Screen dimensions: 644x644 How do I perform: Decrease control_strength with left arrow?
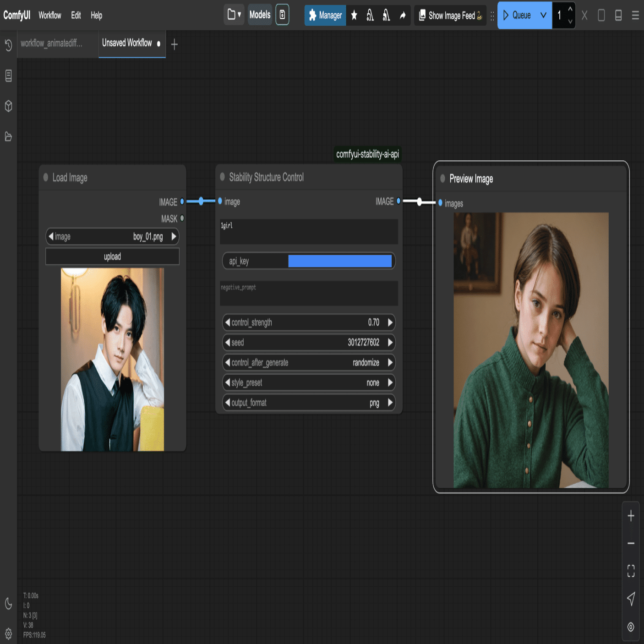(x=227, y=322)
